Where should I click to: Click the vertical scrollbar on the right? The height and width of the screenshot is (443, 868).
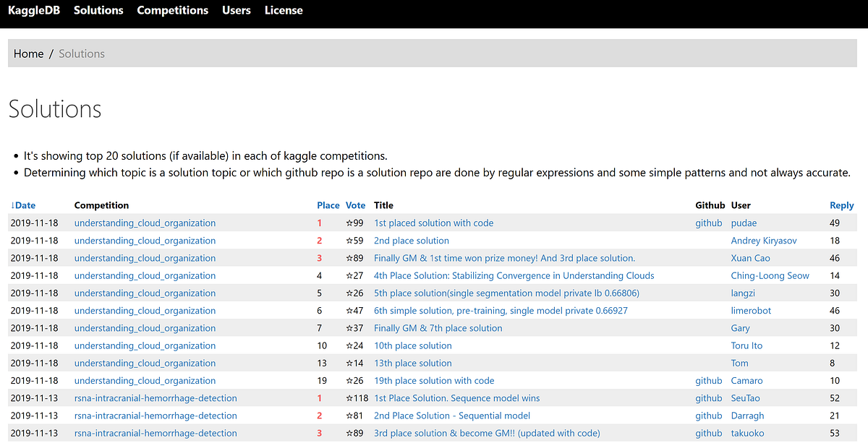(863, 217)
